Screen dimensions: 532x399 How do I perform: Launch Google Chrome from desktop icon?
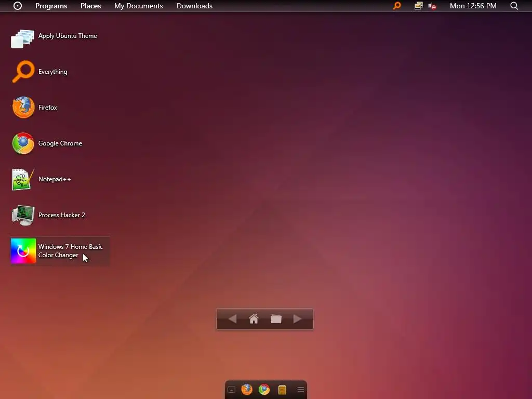tap(23, 143)
